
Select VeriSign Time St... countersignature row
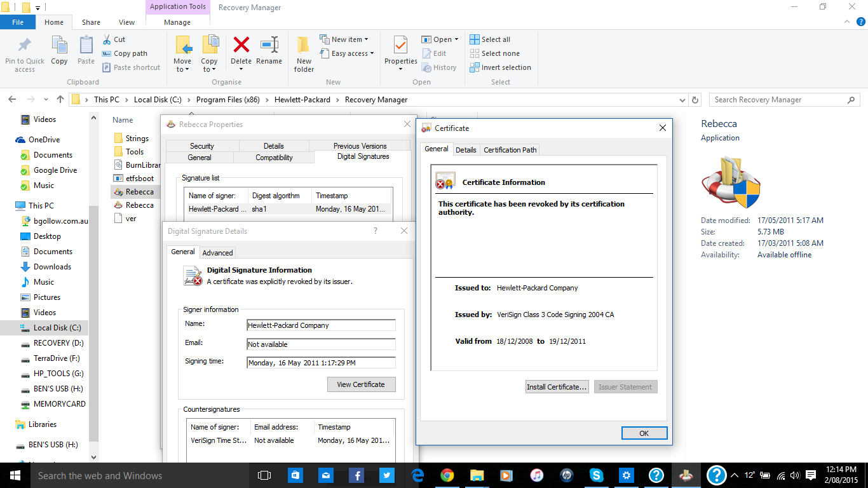pyautogui.click(x=290, y=440)
